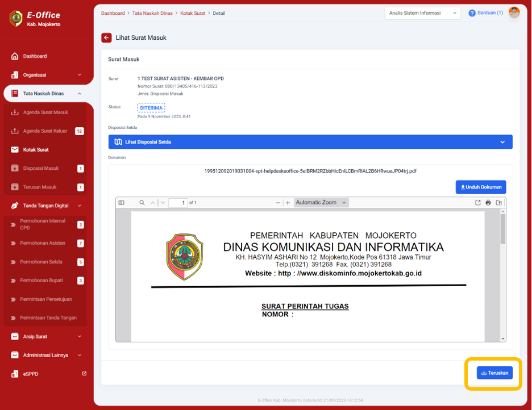Click the PDF save/download icon
Screen dimensions: 532x410
(499, 203)
